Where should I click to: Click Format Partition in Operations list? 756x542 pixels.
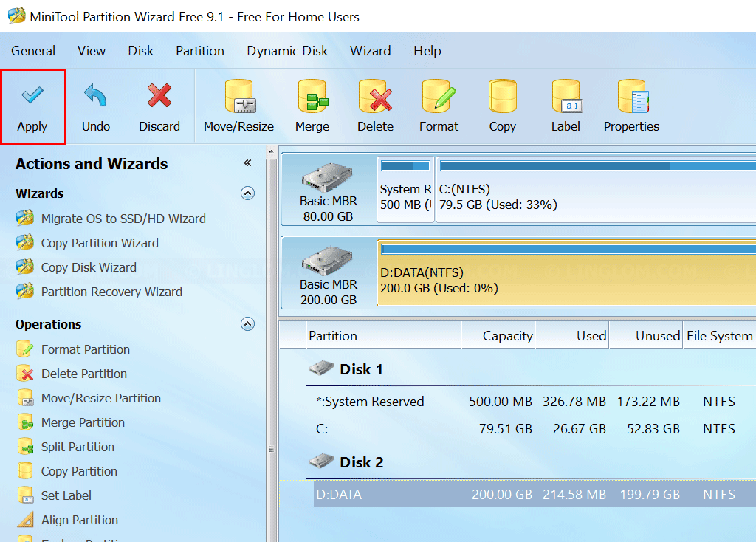point(73,349)
